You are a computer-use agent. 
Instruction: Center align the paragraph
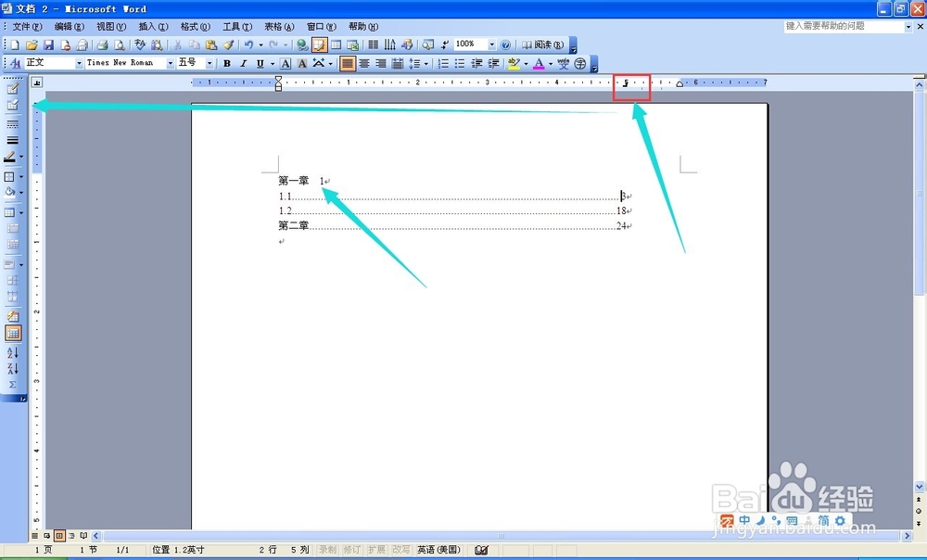(364, 63)
